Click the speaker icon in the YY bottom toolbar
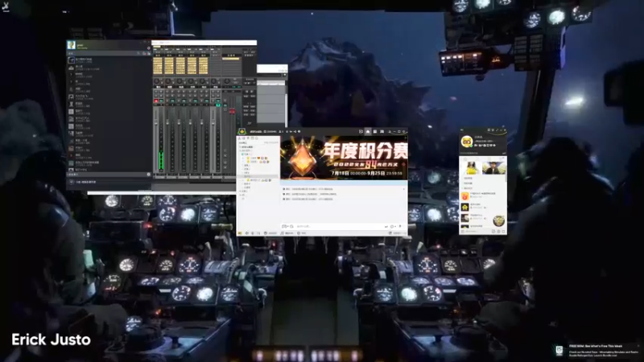This screenshot has height=362, width=644. point(247,233)
